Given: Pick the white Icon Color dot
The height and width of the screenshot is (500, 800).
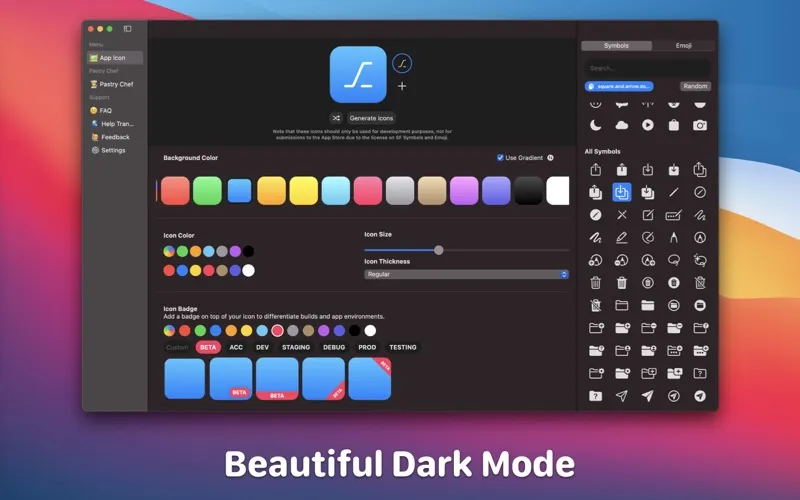Looking at the screenshot, I should click(248, 270).
